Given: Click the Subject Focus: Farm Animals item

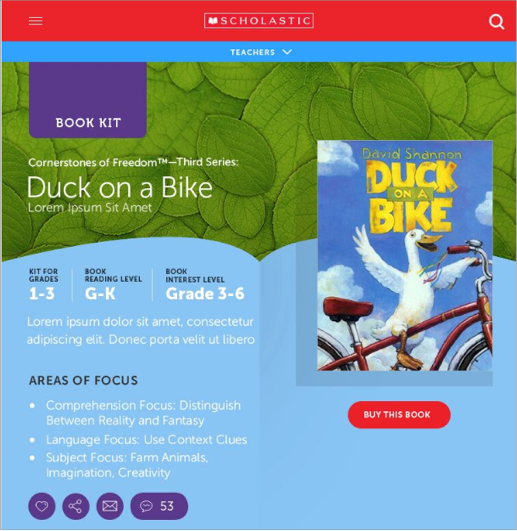Looking at the screenshot, I should pyautogui.click(x=127, y=465).
